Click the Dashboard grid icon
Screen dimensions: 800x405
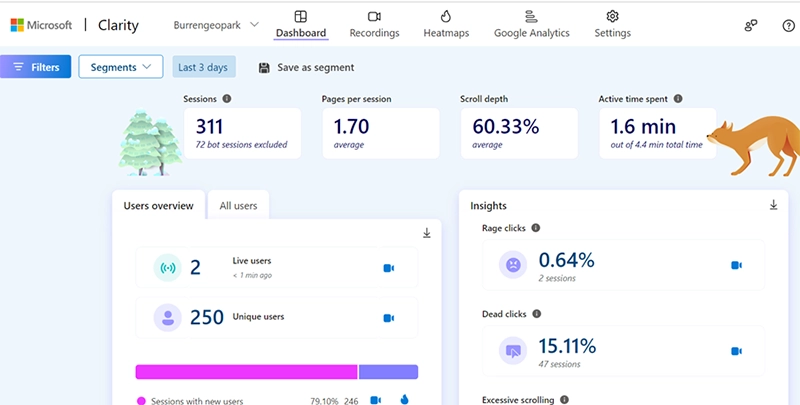301,16
